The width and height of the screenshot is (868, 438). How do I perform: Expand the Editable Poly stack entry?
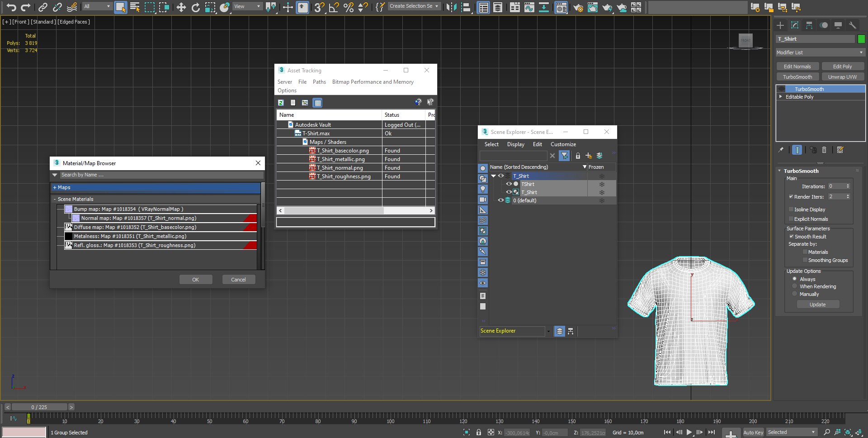pyautogui.click(x=780, y=97)
